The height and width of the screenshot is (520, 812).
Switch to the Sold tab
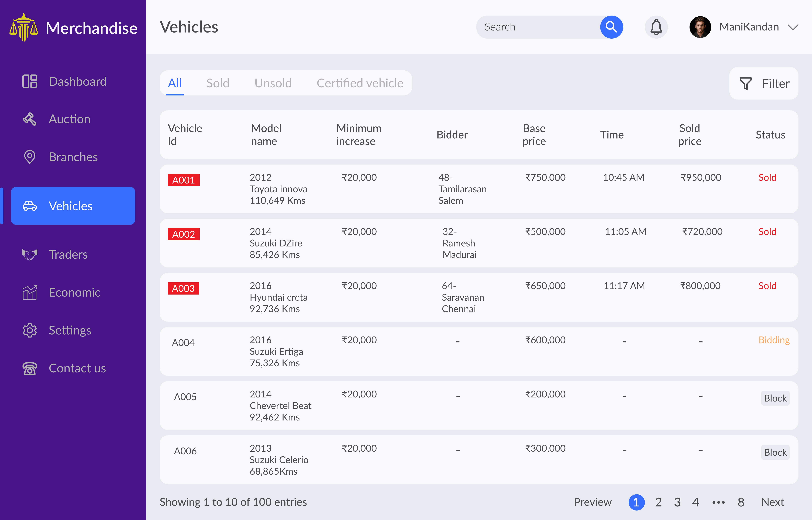tap(218, 83)
